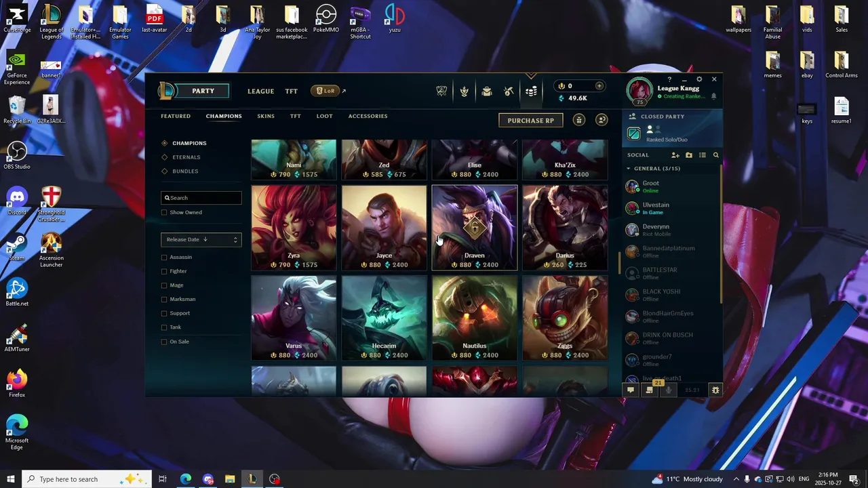Click the notifications bell icon

point(713,97)
